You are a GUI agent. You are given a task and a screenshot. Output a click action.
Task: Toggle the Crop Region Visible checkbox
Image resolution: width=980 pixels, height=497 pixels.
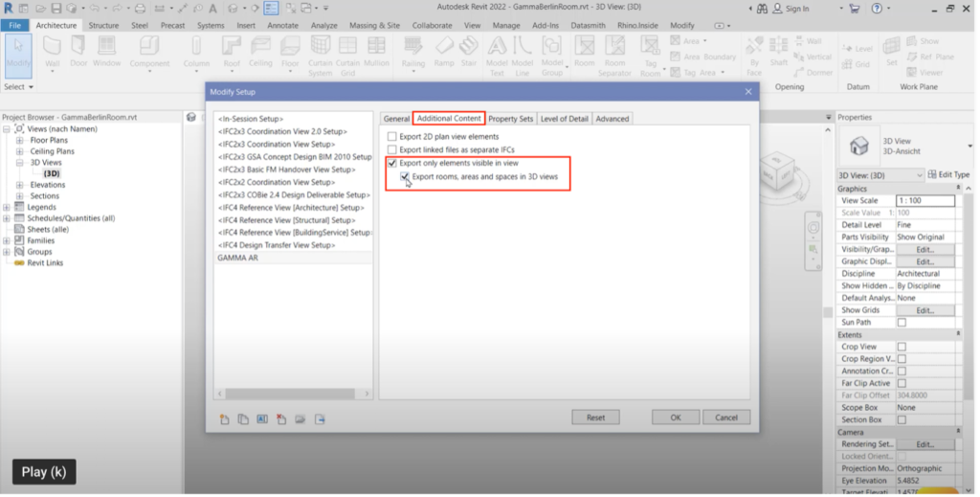[902, 359]
